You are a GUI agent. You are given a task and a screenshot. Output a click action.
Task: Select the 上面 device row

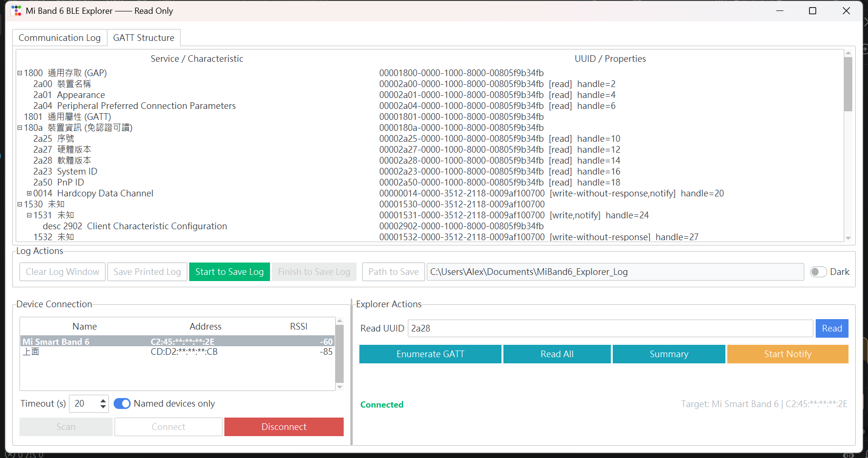[x=178, y=352]
